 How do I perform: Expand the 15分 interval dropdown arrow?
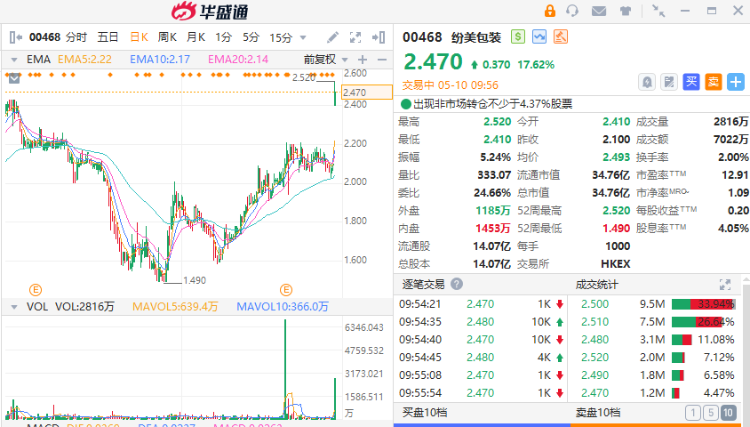(302, 37)
